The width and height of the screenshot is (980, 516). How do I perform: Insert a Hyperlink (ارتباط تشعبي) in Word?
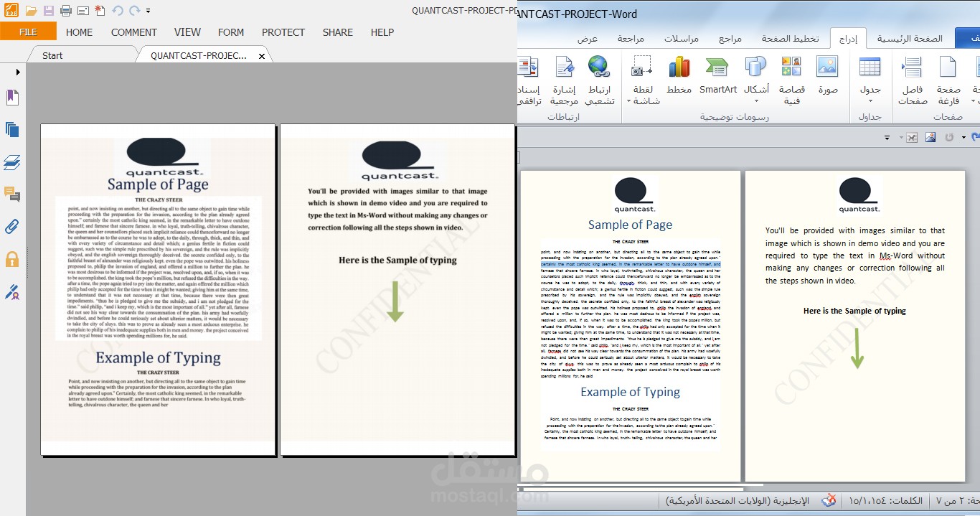click(x=599, y=80)
